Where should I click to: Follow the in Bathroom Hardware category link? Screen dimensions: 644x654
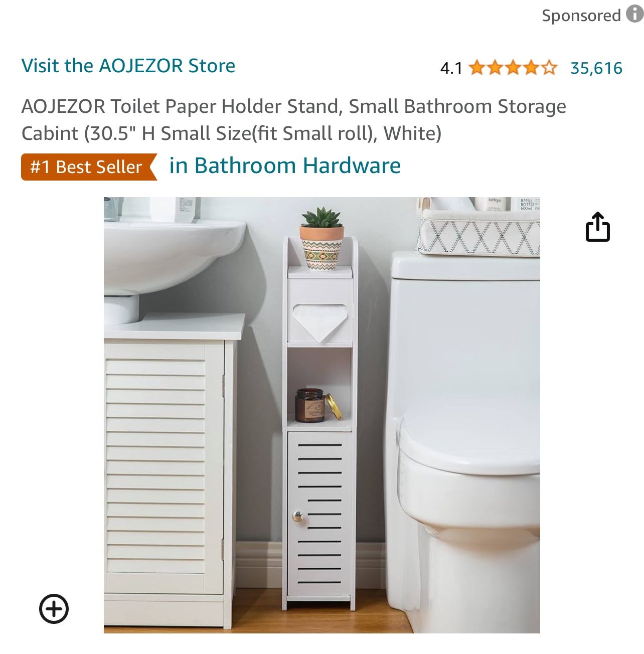pos(285,166)
